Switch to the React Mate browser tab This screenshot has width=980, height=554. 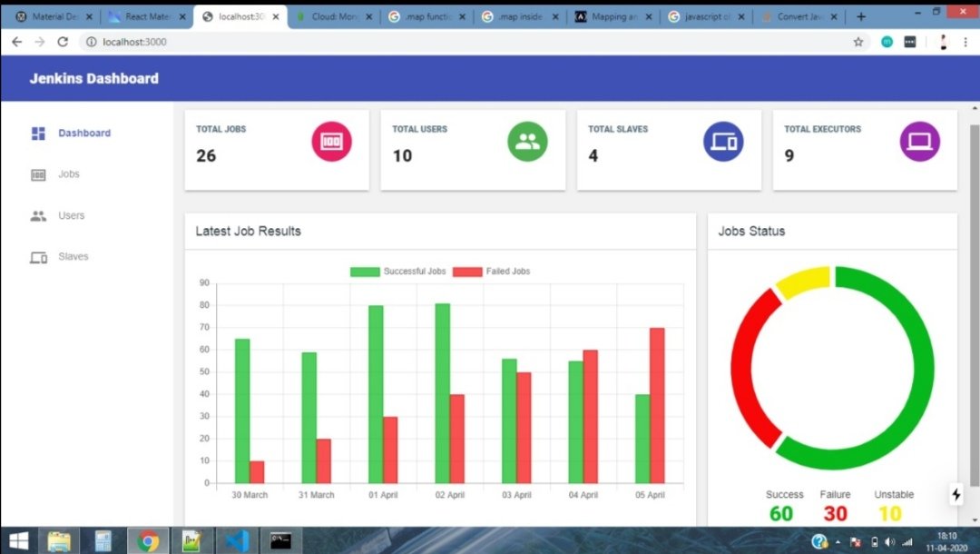click(147, 17)
